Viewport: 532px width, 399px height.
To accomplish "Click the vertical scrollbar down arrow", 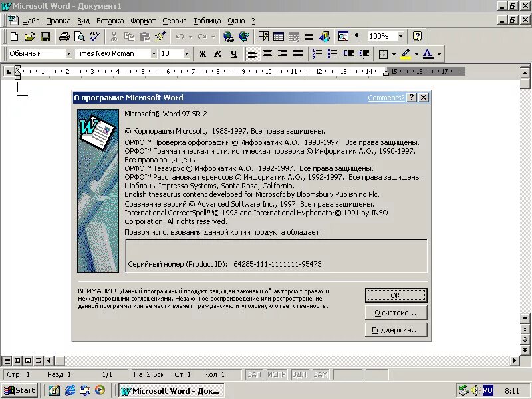I will [525, 319].
